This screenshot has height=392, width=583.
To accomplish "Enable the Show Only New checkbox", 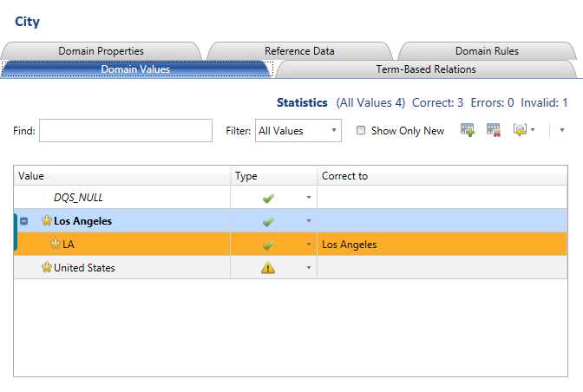I will pyautogui.click(x=361, y=131).
